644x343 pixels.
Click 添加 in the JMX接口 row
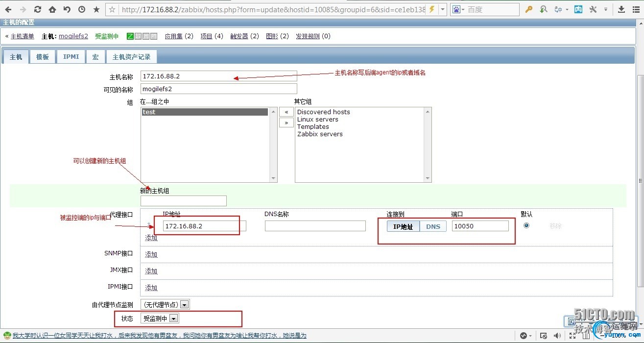point(151,271)
